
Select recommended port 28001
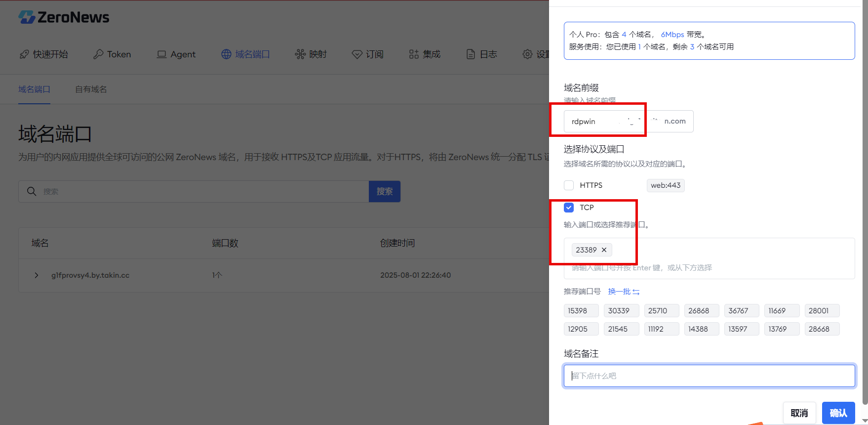click(x=822, y=311)
